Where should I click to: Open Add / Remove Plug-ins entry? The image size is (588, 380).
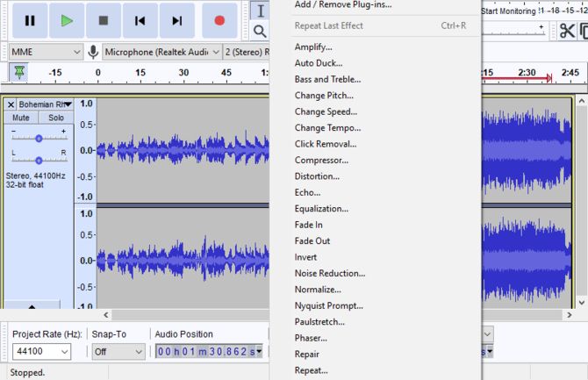[x=343, y=4]
